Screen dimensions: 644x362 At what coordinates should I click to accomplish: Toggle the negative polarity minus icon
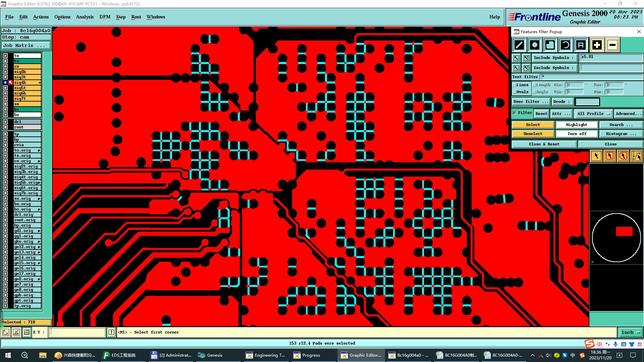point(612,45)
